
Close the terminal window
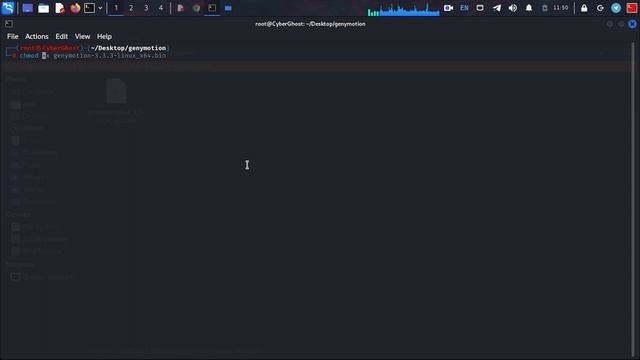[x=632, y=24]
